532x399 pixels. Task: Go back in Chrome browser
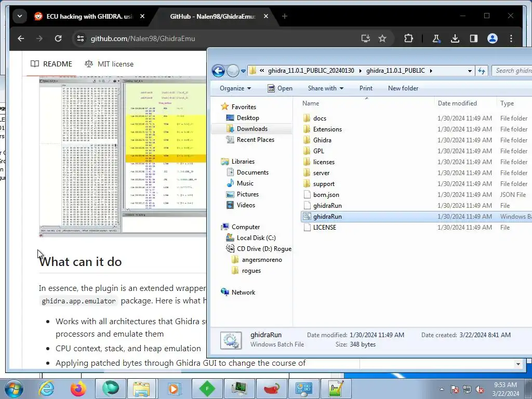click(21, 38)
